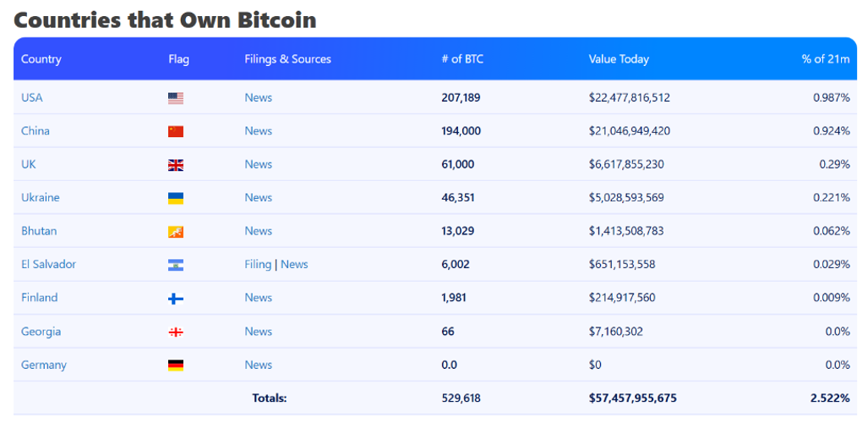The height and width of the screenshot is (423, 868).
Task: Open the News link for China
Action: [x=259, y=131]
